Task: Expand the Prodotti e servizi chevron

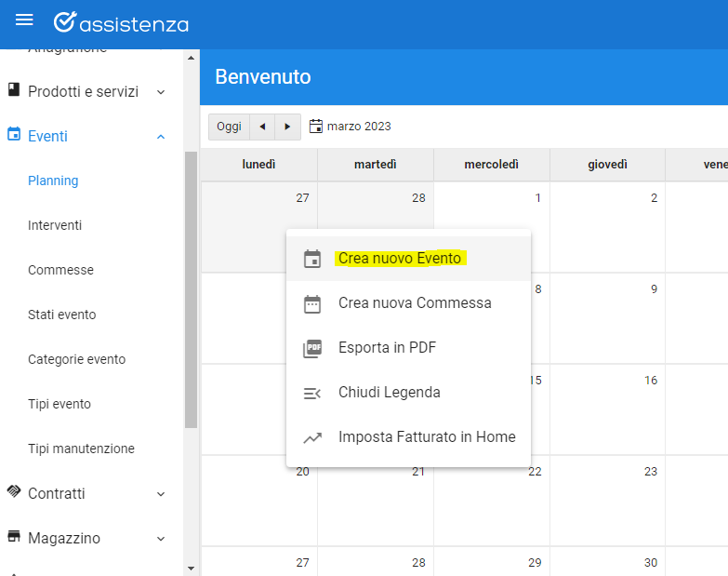Action: coord(161,92)
